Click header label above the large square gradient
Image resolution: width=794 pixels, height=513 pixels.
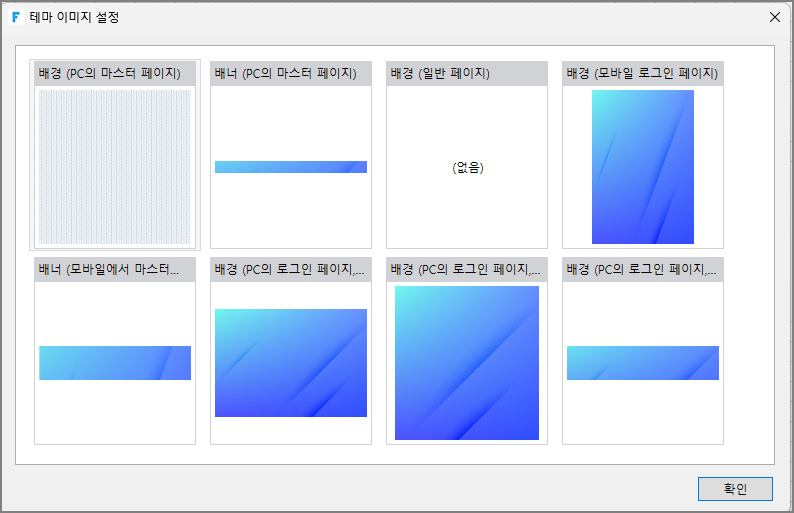(465, 269)
